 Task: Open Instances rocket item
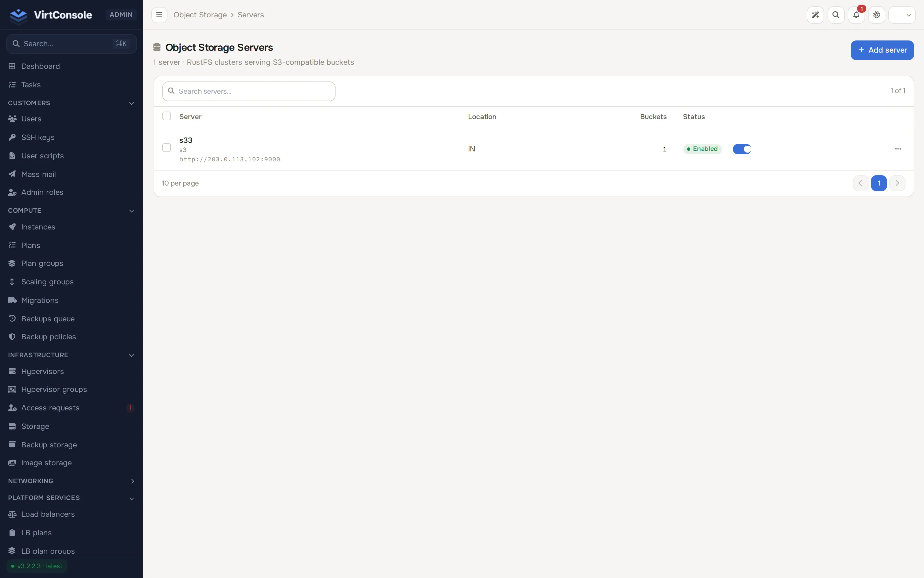(x=71, y=227)
